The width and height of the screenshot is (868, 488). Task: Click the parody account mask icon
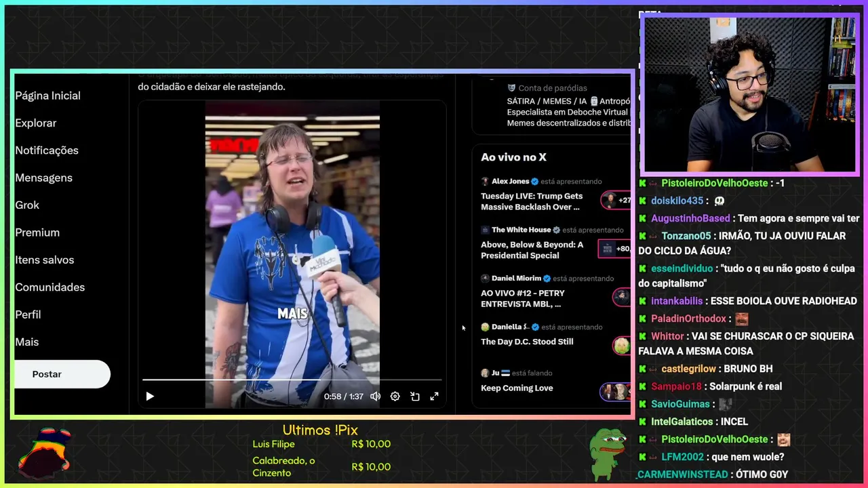click(511, 88)
